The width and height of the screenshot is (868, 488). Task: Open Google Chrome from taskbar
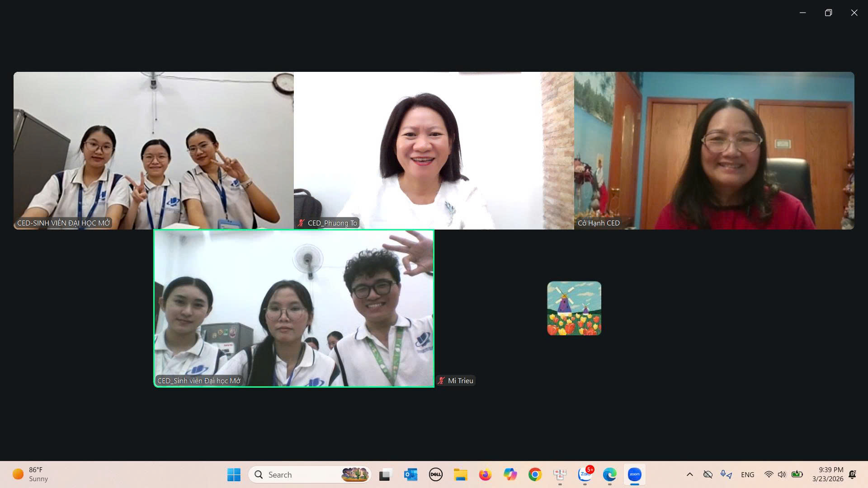coord(535,474)
